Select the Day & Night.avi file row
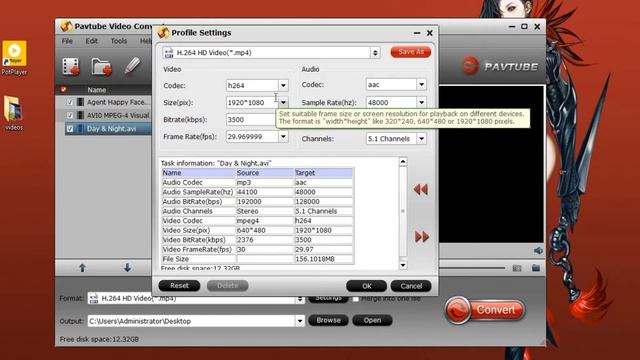Screen dimensions: 640x360 tap(108, 129)
